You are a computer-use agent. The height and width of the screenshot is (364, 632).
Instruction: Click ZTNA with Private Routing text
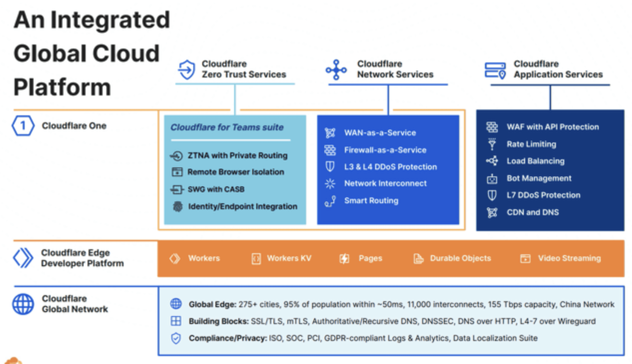pos(237,156)
